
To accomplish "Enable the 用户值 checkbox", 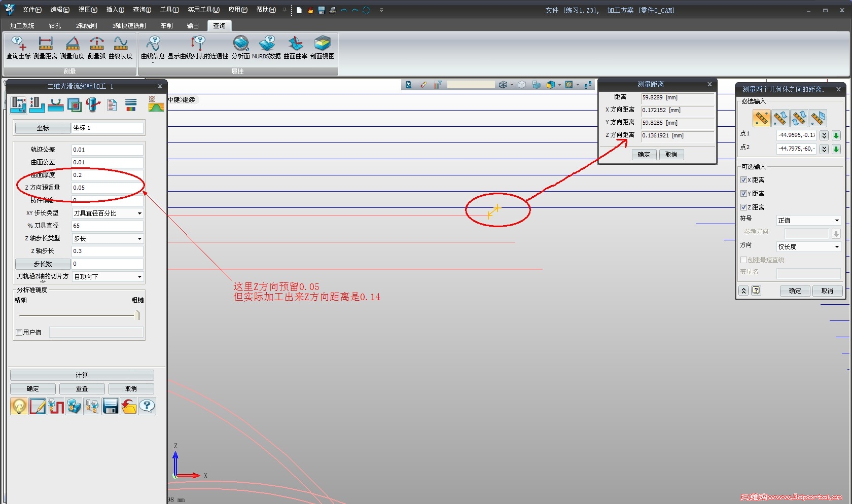I will point(19,333).
